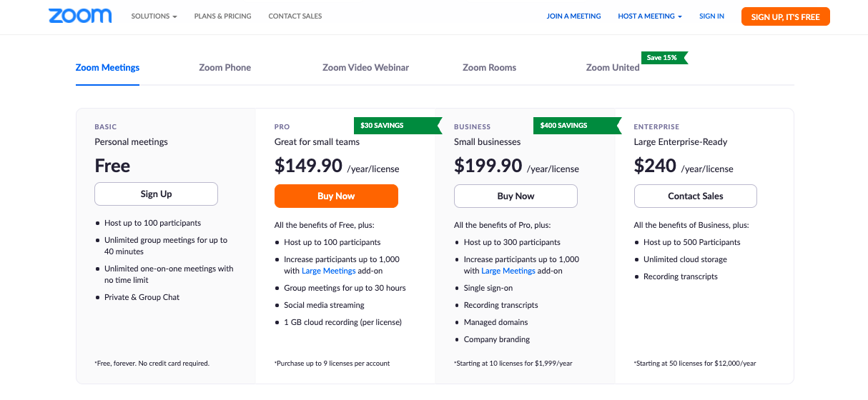Click Buy Now for Pro plan
This screenshot has width=868, height=400.
(x=336, y=196)
